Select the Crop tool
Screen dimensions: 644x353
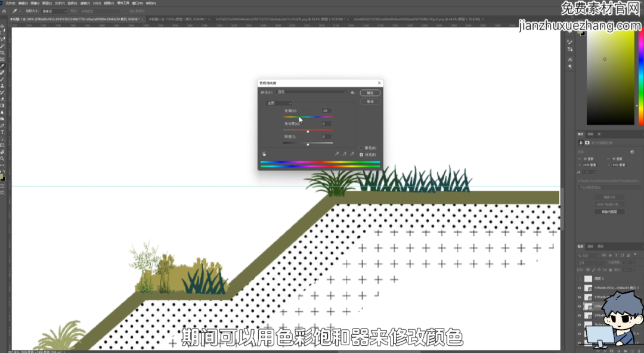(x=2, y=52)
